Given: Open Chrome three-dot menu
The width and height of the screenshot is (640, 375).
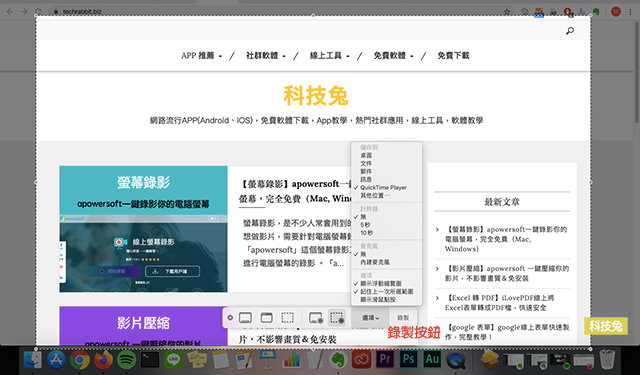Looking at the screenshot, I should [x=631, y=12].
